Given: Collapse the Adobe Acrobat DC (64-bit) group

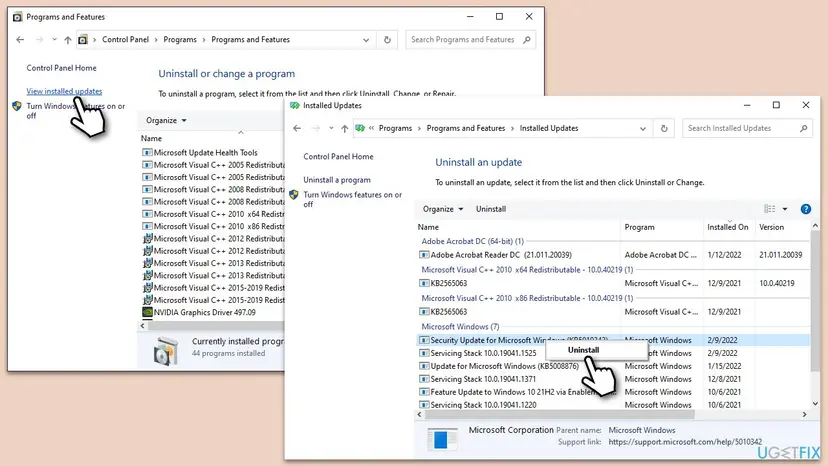Looking at the screenshot, I should pyautogui.click(x=473, y=241).
